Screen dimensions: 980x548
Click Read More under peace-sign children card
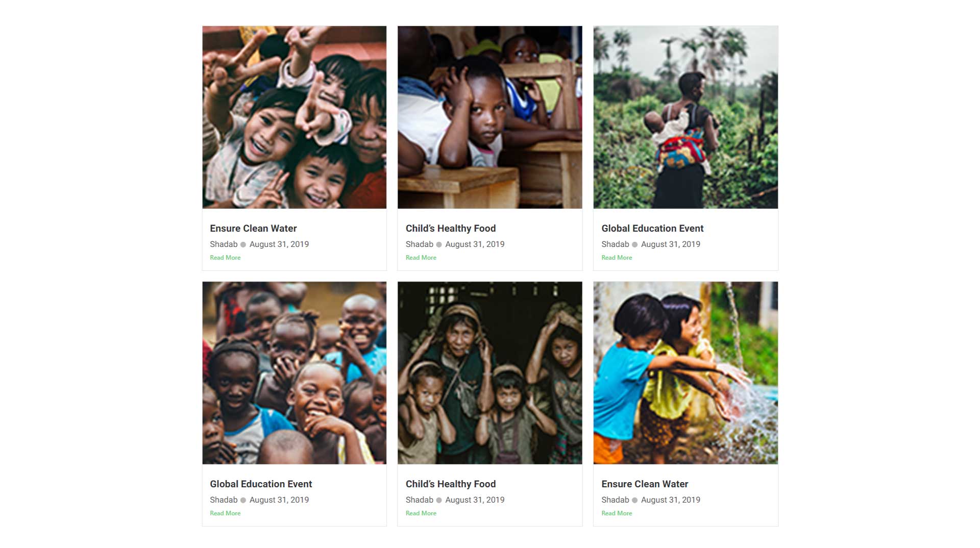225,258
